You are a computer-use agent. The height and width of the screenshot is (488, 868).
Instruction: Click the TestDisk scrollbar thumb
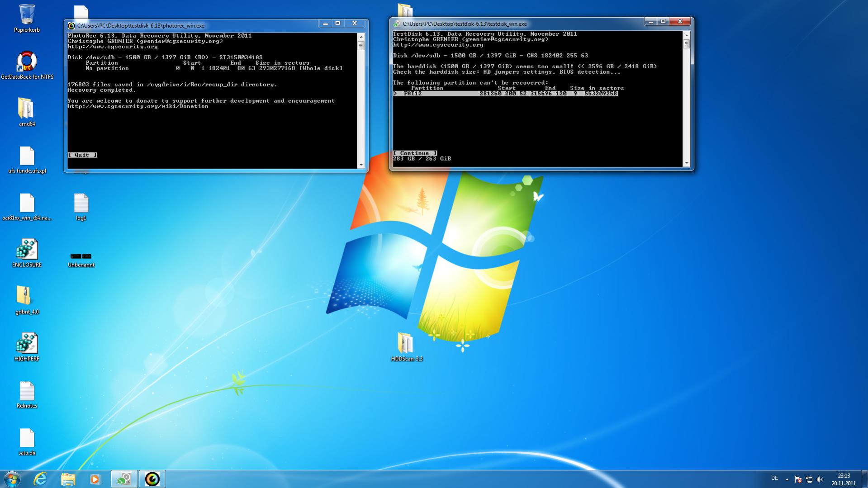pyautogui.click(x=687, y=44)
